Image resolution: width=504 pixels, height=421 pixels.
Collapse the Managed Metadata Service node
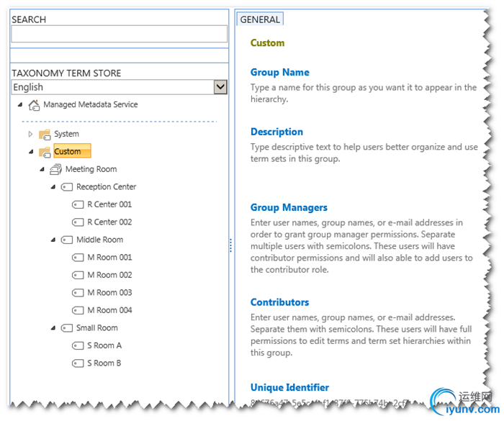click(x=20, y=104)
